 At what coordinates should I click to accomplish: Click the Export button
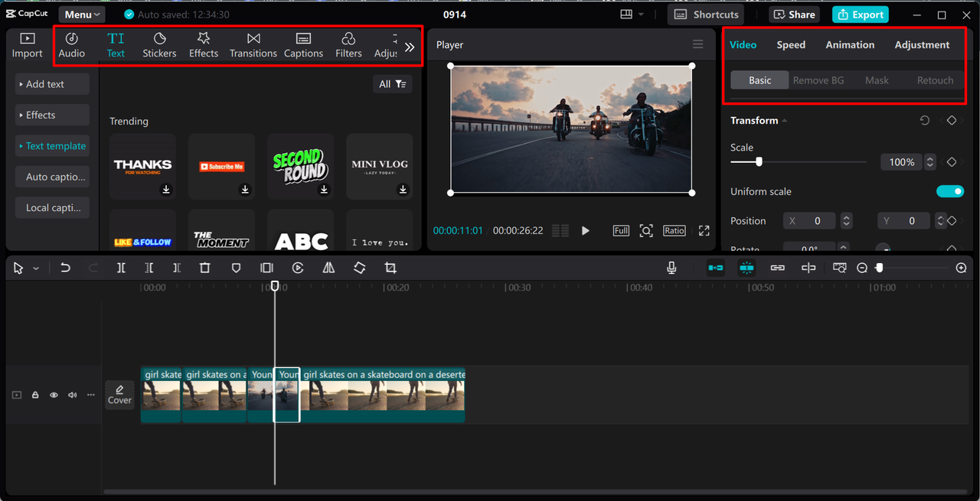[x=861, y=15]
